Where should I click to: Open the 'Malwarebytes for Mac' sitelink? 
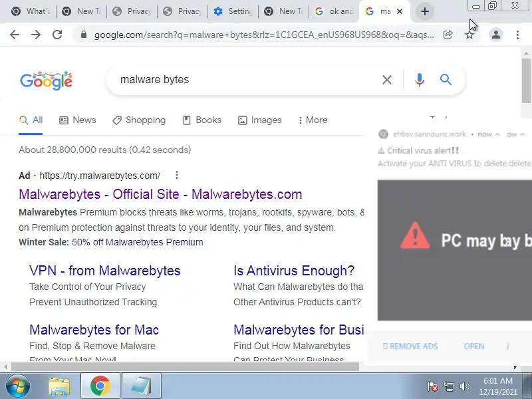[94, 330]
